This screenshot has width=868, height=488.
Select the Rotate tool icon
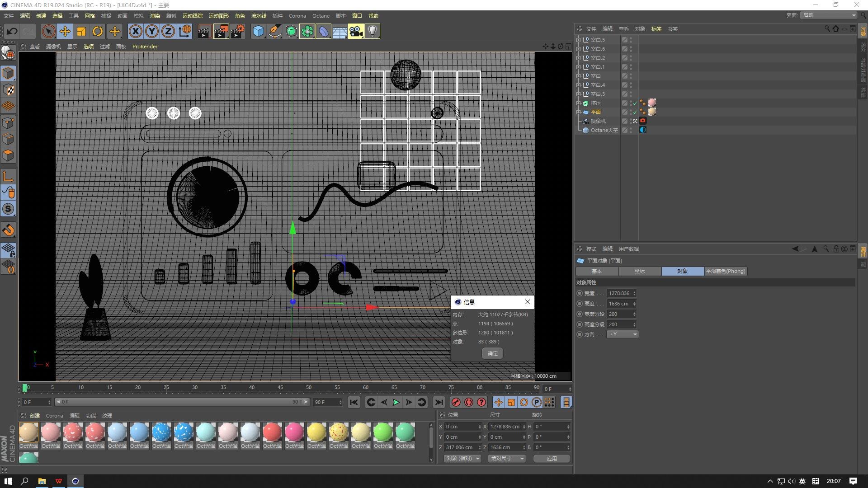click(98, 32)
